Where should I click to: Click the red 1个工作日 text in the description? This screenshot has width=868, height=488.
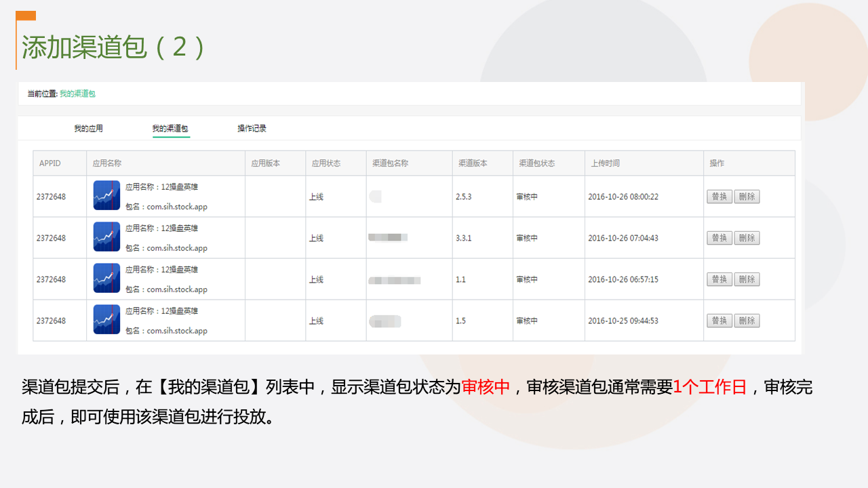pos(710,387)
